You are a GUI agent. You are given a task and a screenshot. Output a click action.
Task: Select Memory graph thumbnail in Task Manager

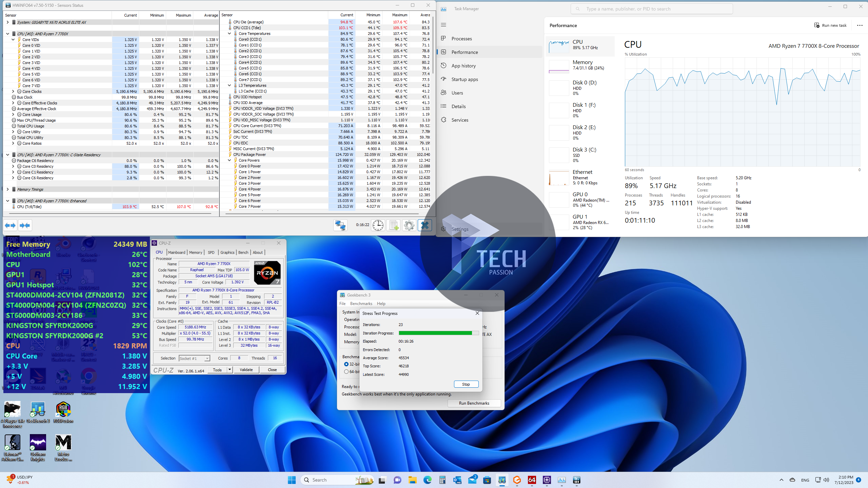(x=559, y=67)
